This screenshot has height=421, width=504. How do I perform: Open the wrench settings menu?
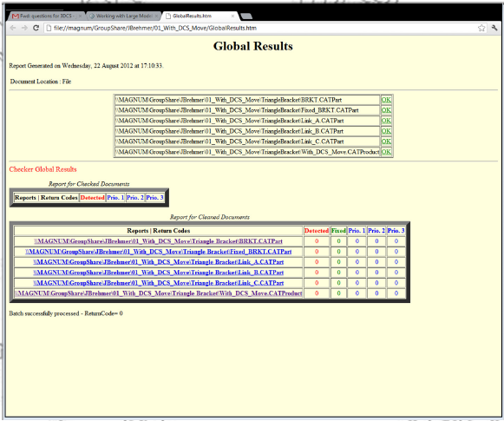tap(494, 28)
